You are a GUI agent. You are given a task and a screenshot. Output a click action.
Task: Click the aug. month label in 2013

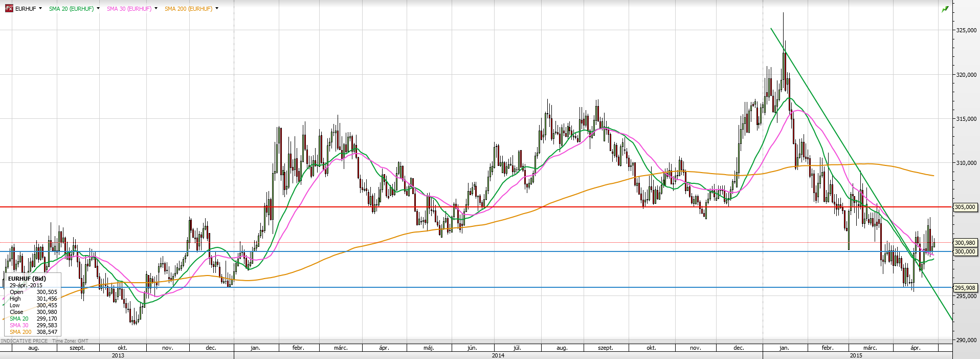point(34,348)
